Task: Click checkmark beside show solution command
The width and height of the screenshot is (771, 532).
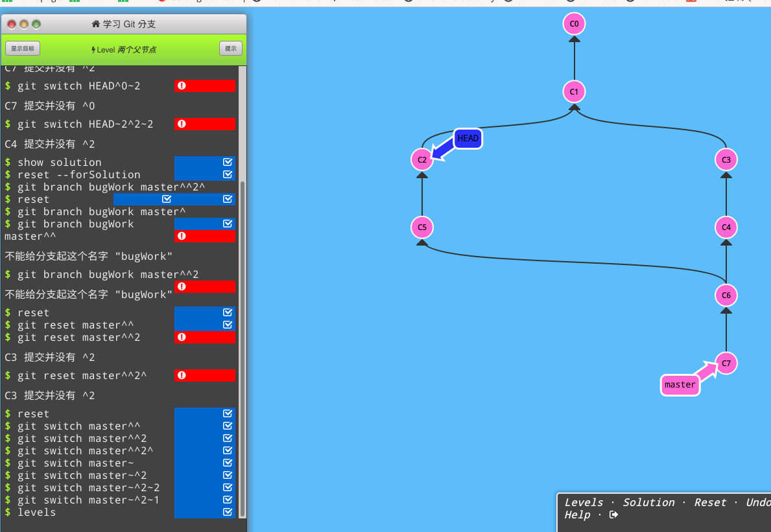Action: [227, 162]
